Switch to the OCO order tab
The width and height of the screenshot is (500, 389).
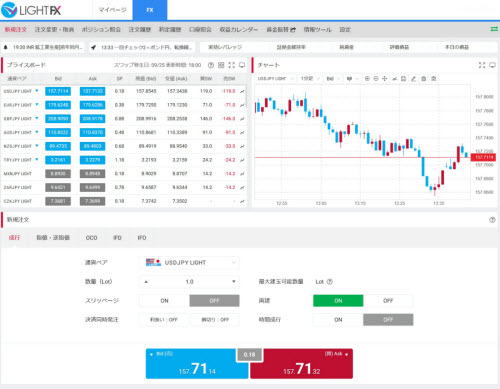(x=91, y=238)
